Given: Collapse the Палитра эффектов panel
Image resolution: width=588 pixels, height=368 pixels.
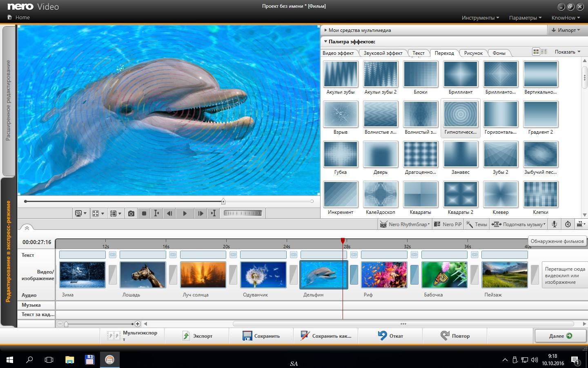Looking at the screenshot, I should [x=326, y=42].
